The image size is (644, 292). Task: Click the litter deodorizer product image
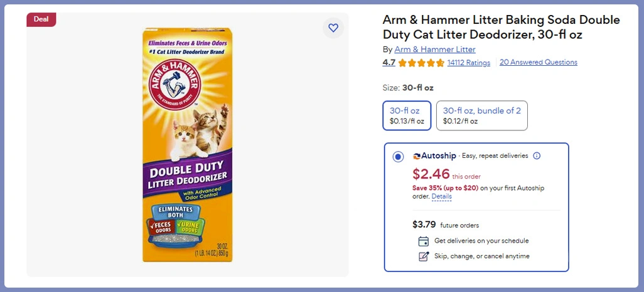point(188,145)
